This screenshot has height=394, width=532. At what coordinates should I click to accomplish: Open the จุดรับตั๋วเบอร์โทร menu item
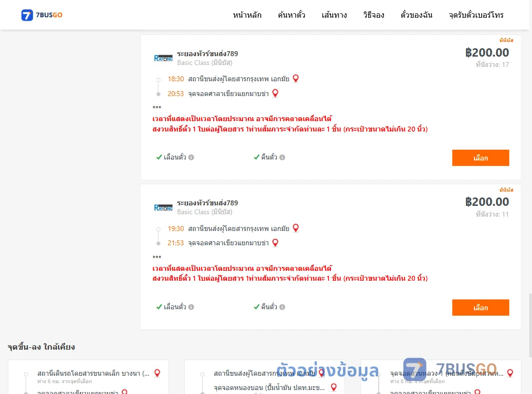476,15
